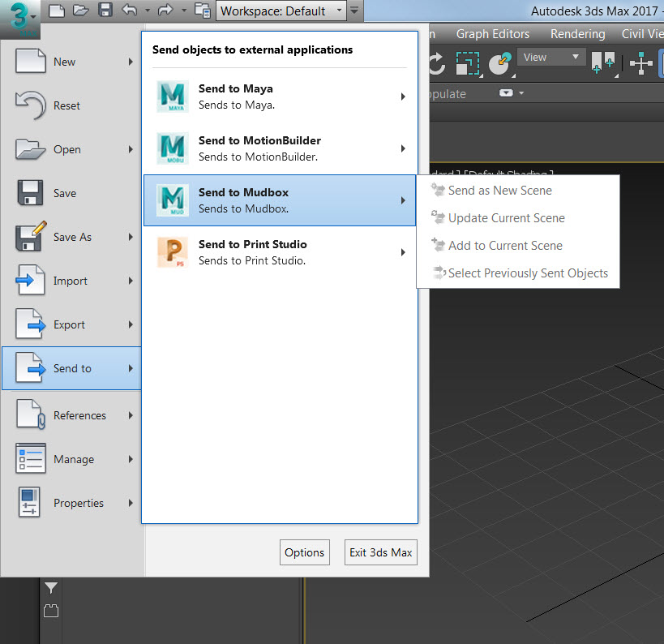Click the Send to Mudbox icon
The height and width of the screenshot is (644, 664).
tap(173, 200)
